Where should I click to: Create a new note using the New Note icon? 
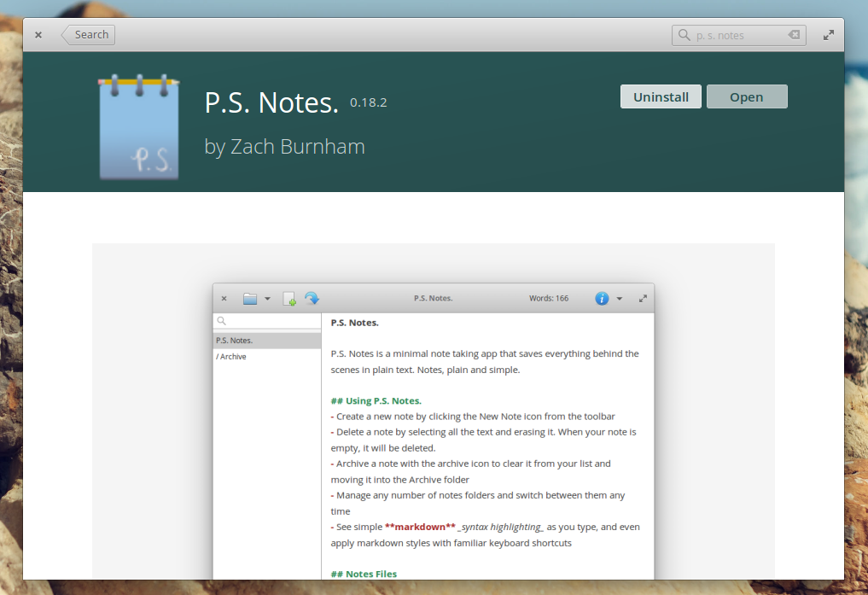point(289,298)
